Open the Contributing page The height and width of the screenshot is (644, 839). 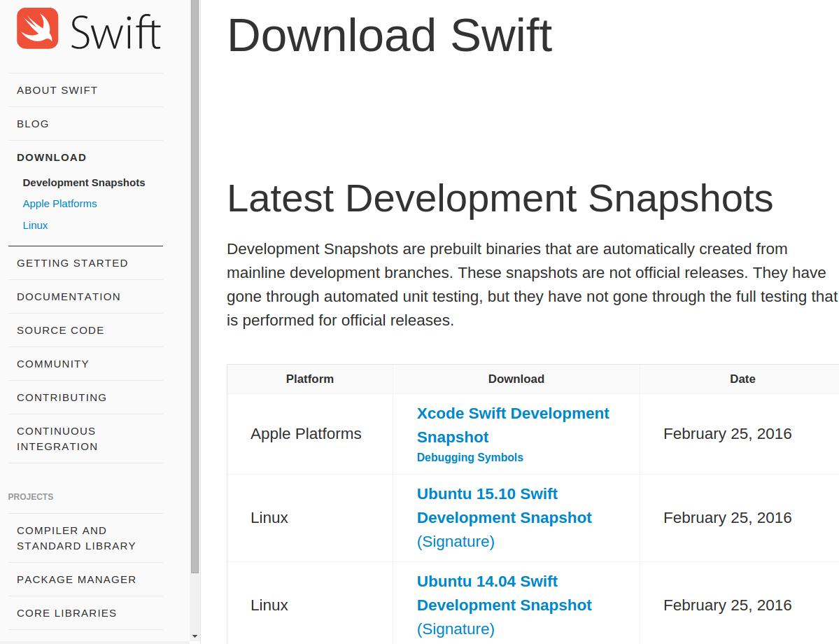62,398
